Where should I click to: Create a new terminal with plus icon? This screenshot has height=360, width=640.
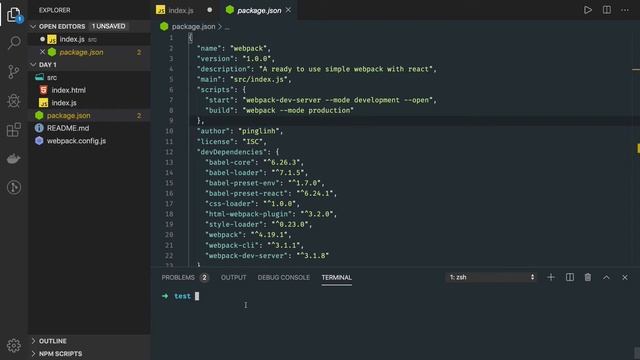point(551,277)
